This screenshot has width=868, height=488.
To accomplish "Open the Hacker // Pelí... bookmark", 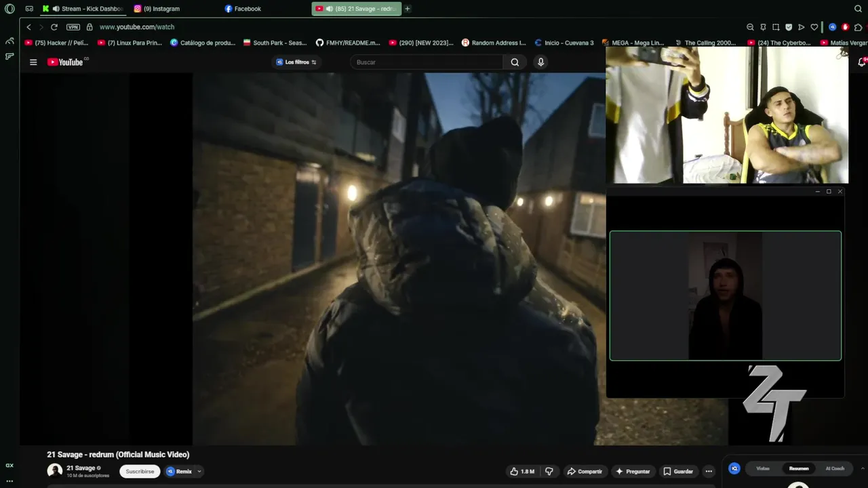I will click(x=56, y=43).
